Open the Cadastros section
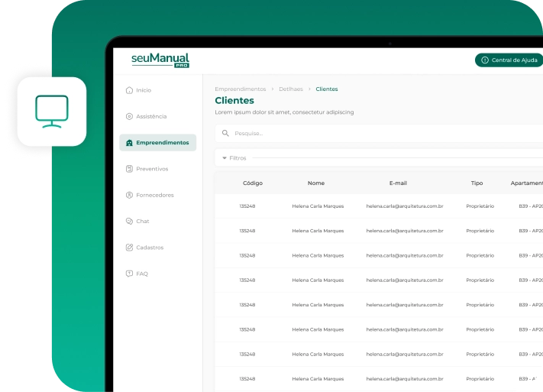543x392 pixels. point(144,248)
